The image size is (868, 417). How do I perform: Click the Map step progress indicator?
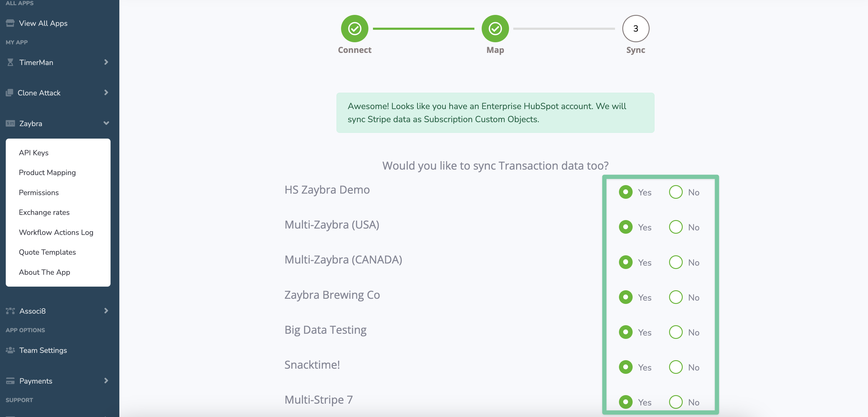click(495, 29)
